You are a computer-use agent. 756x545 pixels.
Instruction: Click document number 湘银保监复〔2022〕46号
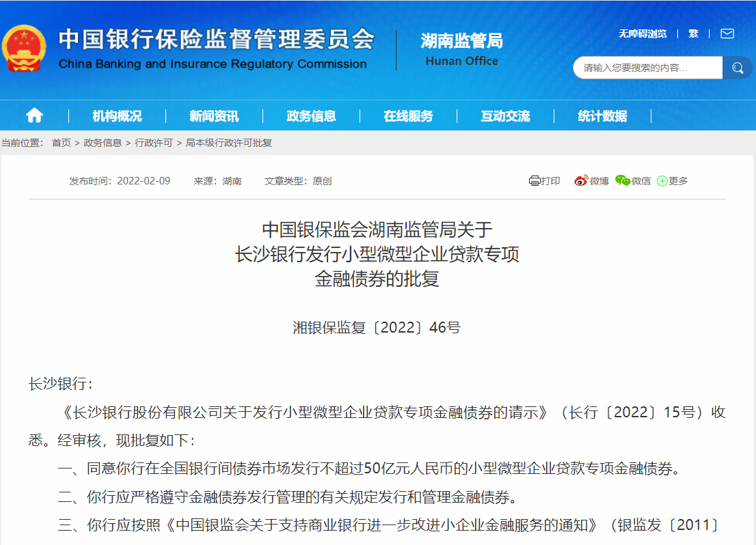tap(377, 328)
